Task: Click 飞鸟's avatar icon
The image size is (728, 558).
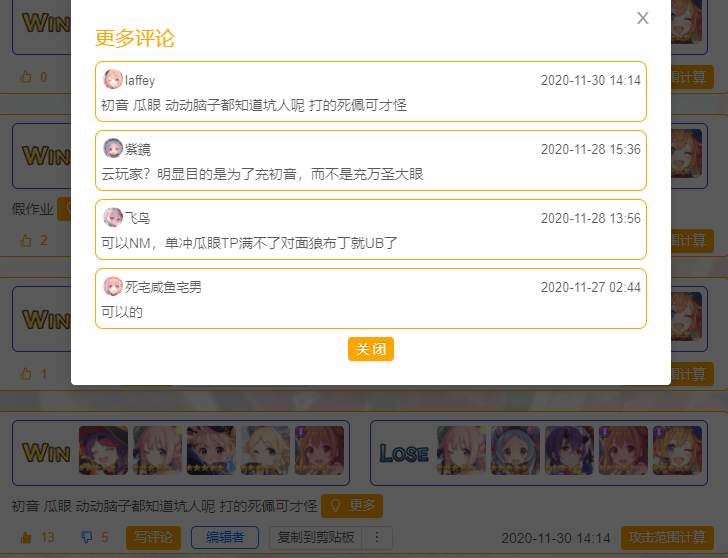Action: 113,217
